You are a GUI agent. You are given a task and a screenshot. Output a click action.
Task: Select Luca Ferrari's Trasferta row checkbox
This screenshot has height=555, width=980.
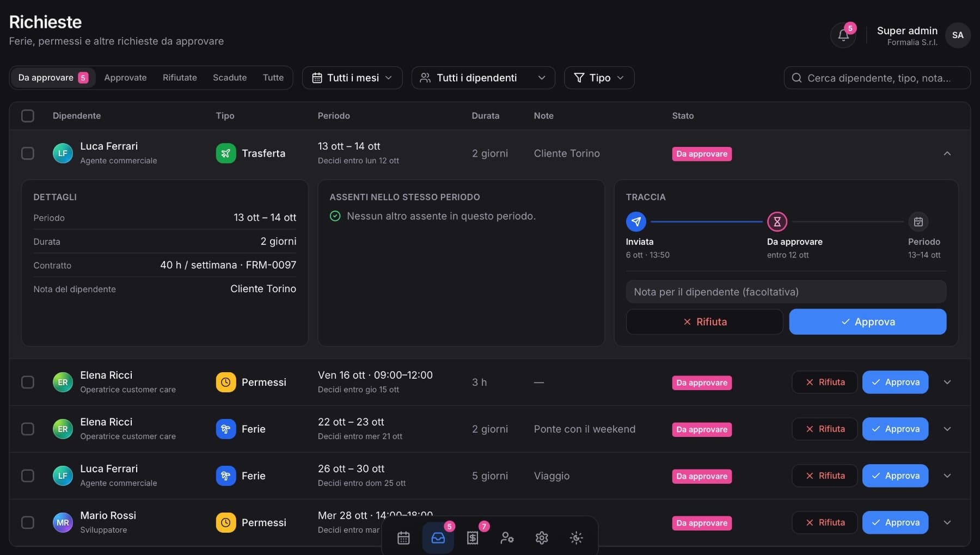pyautogui.click(x=28, y=153)
